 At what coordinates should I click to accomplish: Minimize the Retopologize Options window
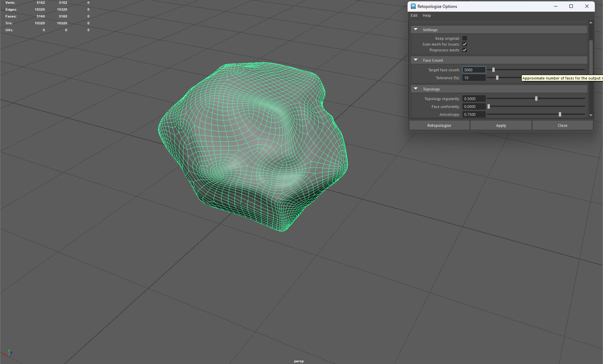[556, 6]
